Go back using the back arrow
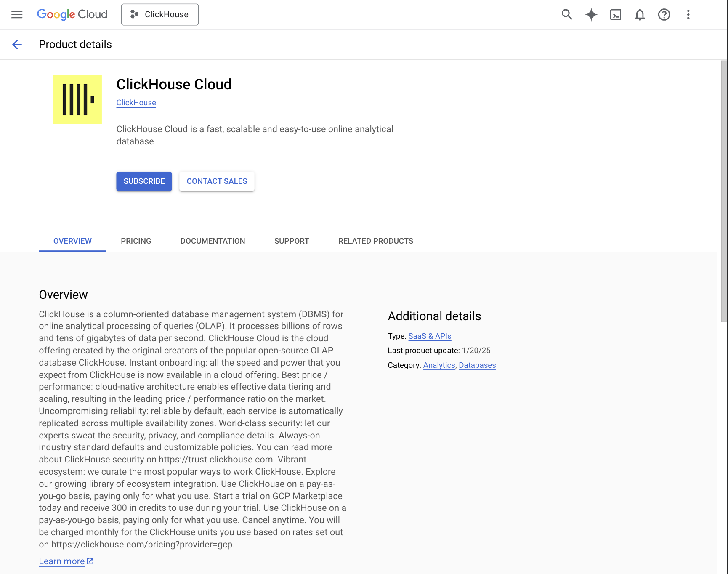Image resolution: width=728 pixels, height=574 pixels. (x=17, y=44)
